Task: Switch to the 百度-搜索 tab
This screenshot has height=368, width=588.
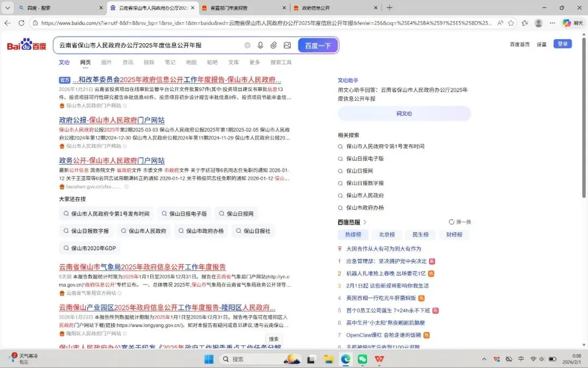Action: coord(60,8)
